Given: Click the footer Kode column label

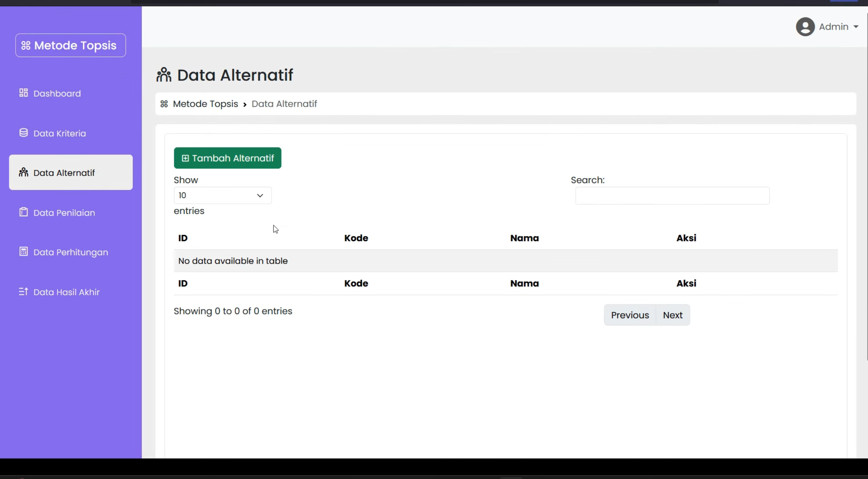Looking at the screenshot, I should point(356,283).
